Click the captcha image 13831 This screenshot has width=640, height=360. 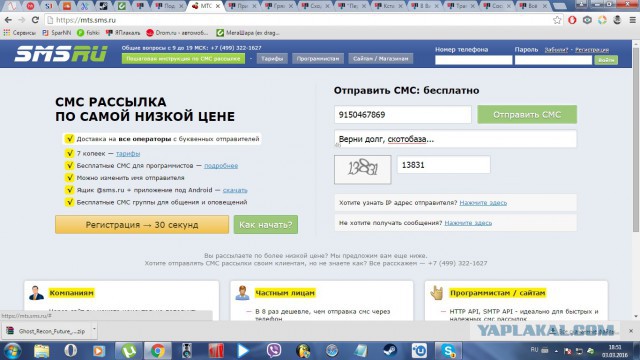362,169
